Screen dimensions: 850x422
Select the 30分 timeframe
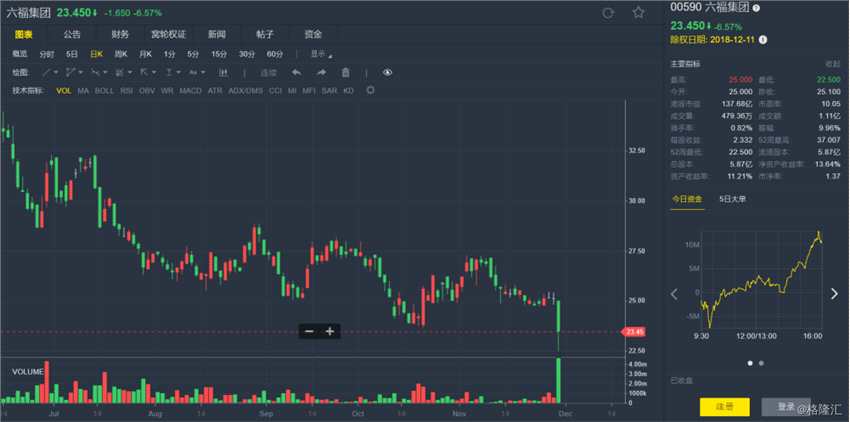[x=247, y=54]
